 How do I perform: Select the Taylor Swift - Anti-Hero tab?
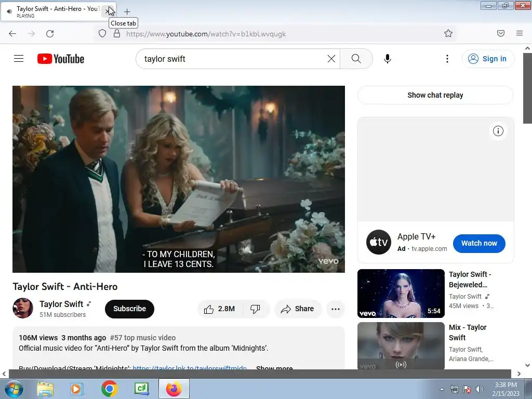click(58, 11)
